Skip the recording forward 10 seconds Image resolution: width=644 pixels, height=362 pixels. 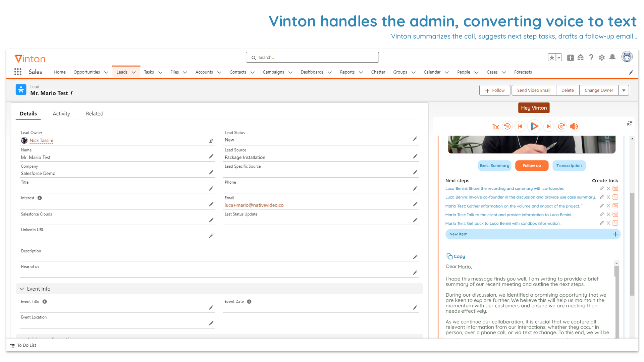tap(561, 126)
